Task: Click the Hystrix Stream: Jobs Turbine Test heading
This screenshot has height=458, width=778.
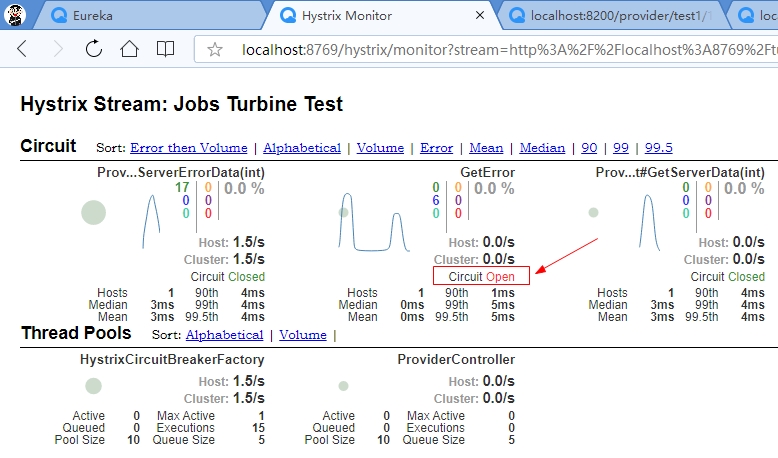Action: coord(182,104)
